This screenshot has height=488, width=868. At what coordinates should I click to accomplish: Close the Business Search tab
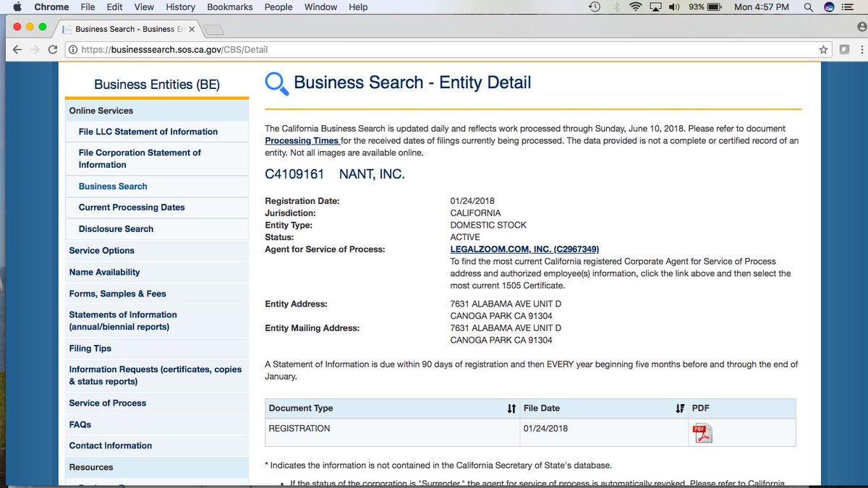[192, 30]
